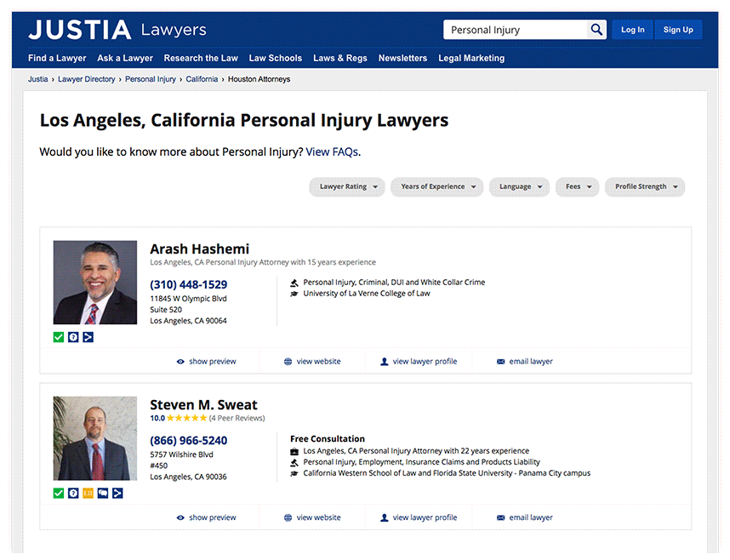The image size is (730, 560).
Task: Go to Research the Law menu
Action: pyautogui.click(x=201, y=59)
